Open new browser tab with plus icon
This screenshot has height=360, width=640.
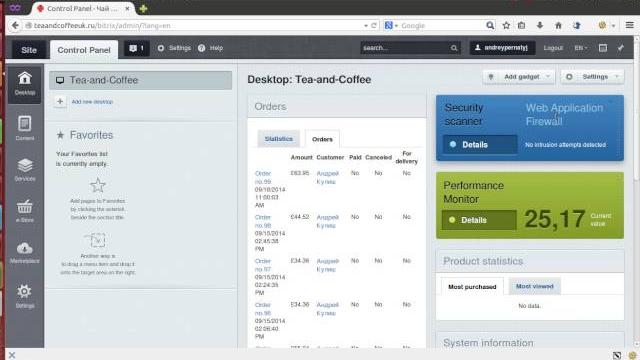click(x=143, y=9)
